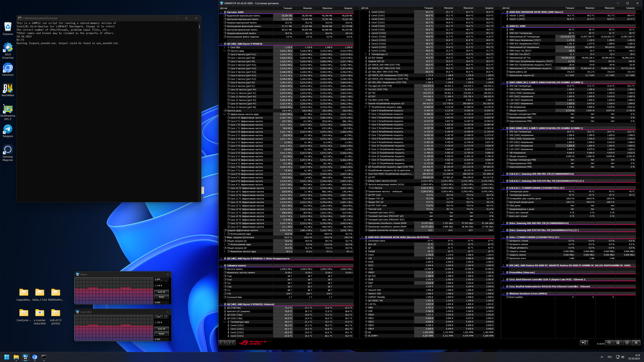Collapse the Частоты ядер tree node

(225, 51)
